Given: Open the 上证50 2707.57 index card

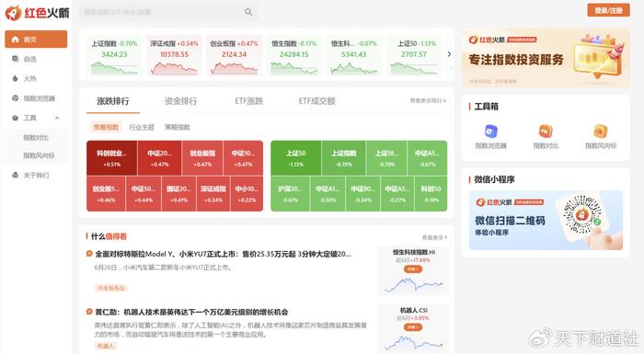Looking at the screenshot, I should (x=414, y=56).
